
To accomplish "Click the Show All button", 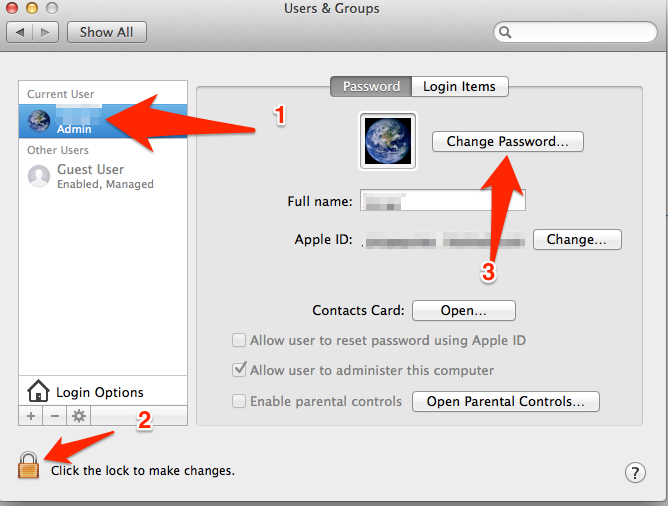I will coord(106,32).
